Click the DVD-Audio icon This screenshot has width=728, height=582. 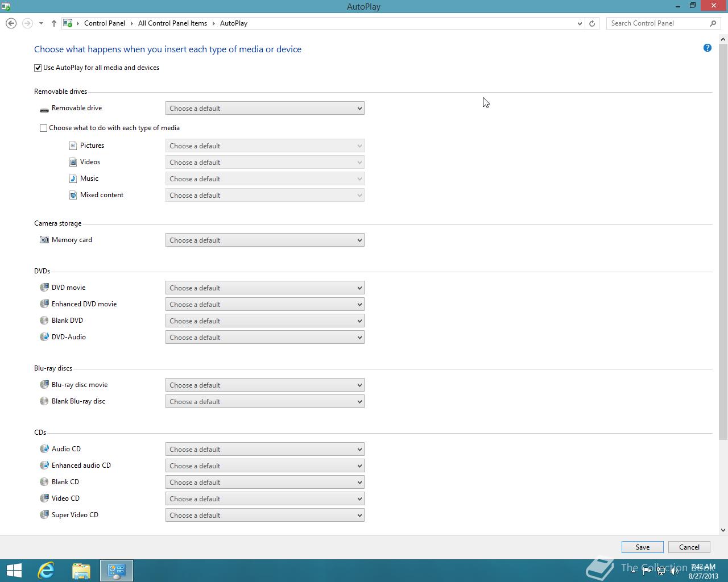click(44, 337)
